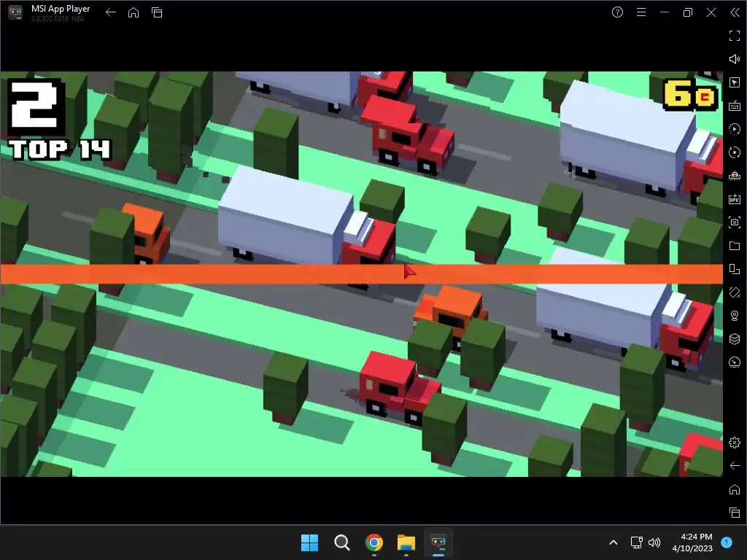Click the multi-instance window icon in the sidebar
This screenshot has height=560, width=747.
click(735, 269)
